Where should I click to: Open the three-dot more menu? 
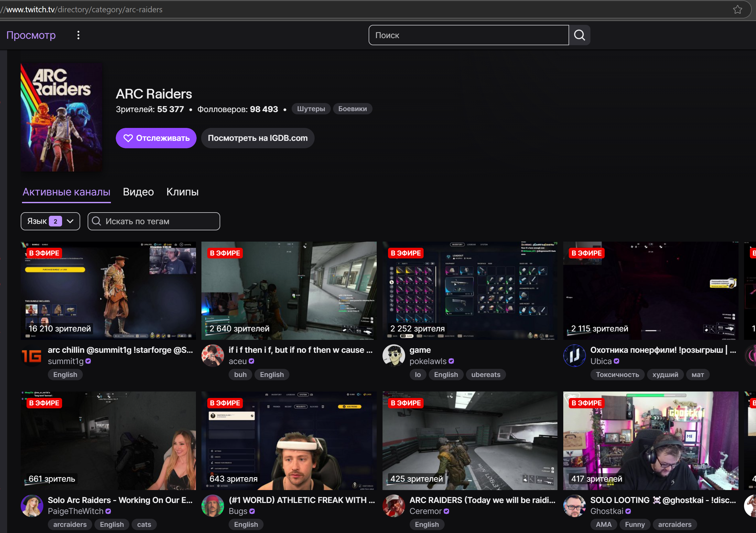tap(78, 35)
